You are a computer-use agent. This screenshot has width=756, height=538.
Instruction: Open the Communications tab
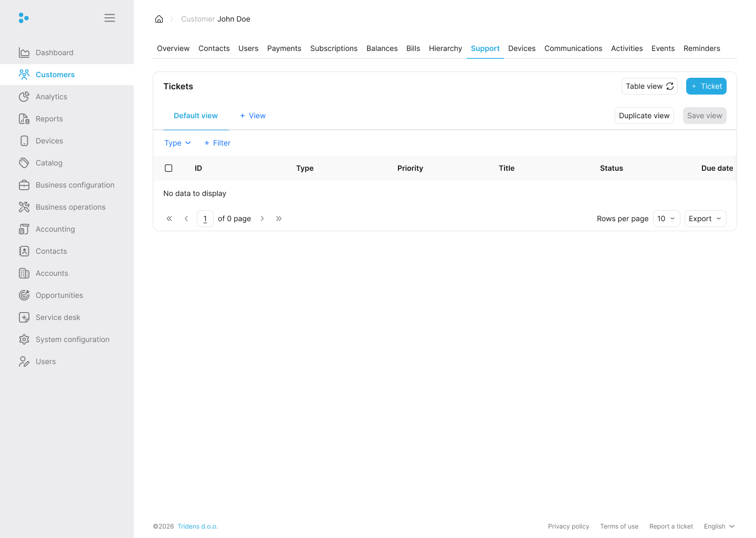(573, 48)
